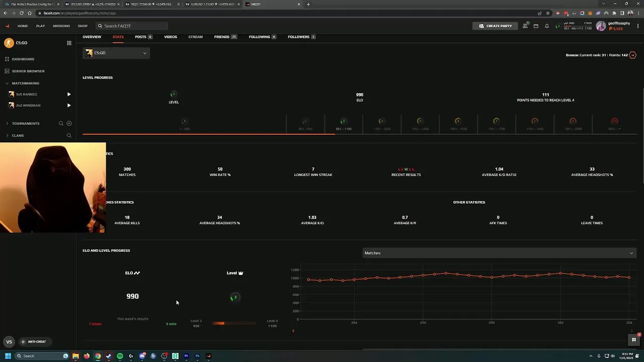Switch to the EURUSD browser tab
Viewport: 644px width, 362px height.
(212, 4)
